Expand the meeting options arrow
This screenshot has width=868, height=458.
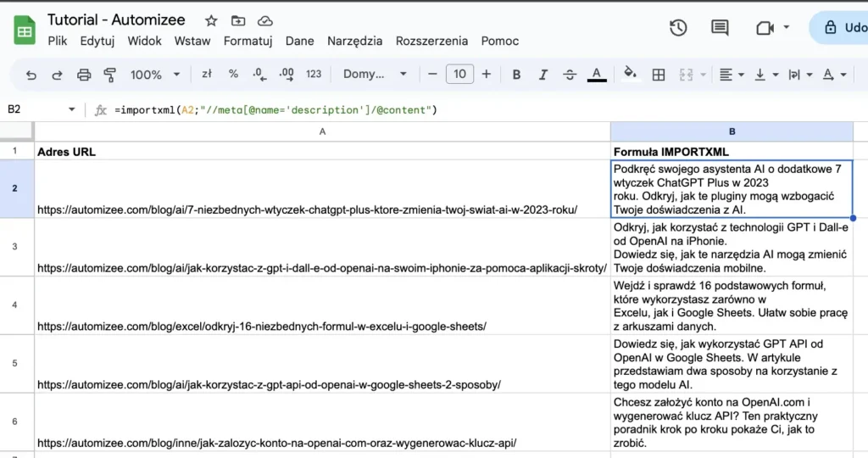(x=786, y=27)
